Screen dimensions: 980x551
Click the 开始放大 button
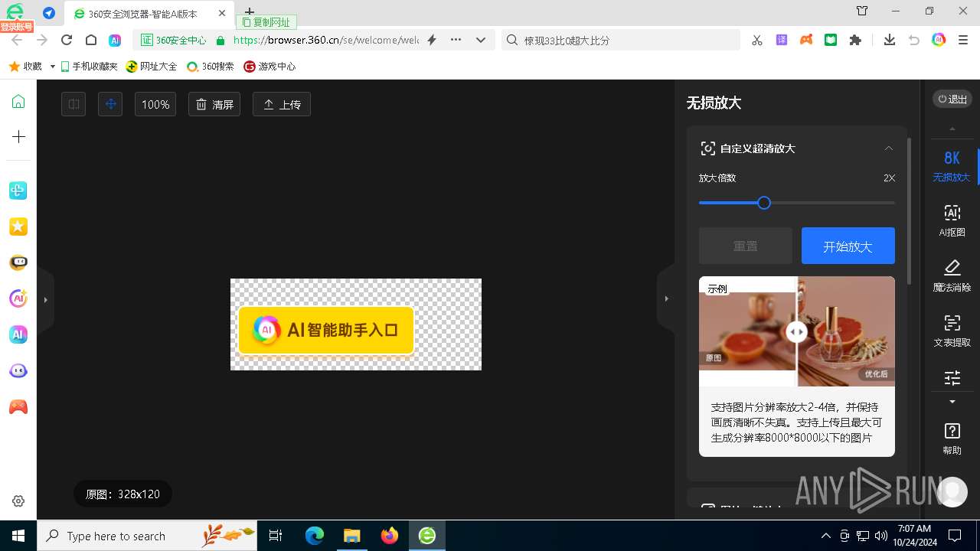(x=848, y=246)
